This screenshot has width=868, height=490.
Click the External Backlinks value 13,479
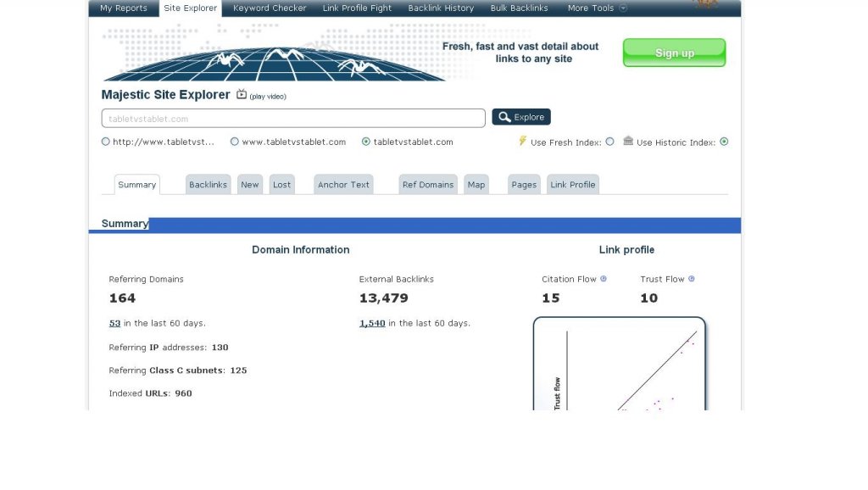384,298
